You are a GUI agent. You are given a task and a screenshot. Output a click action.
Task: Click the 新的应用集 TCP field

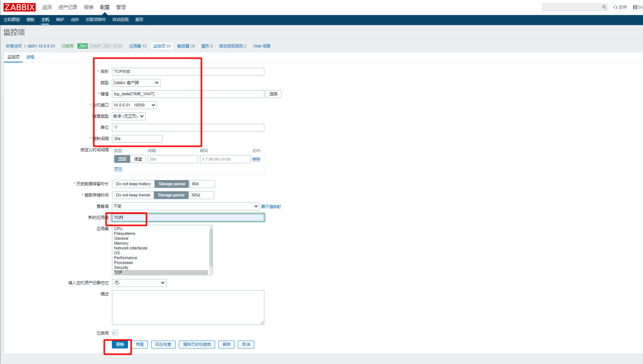tap(188, 217)
